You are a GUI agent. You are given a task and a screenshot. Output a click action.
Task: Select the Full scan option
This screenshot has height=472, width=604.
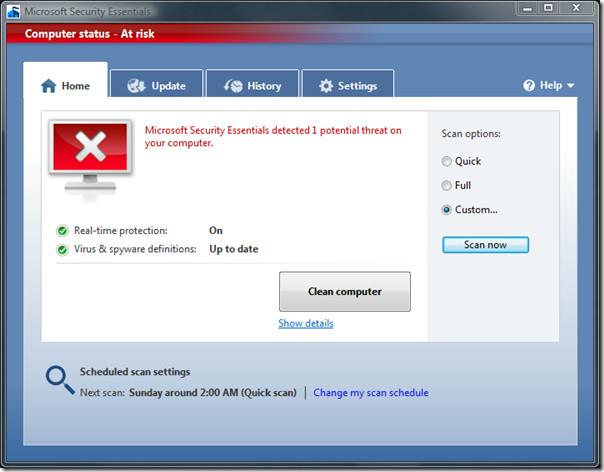coord(447,185)
